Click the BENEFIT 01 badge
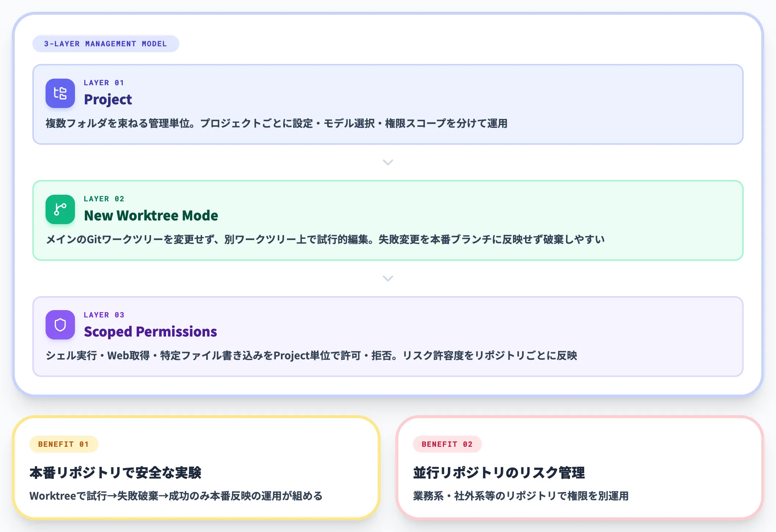This screenshot has width=776, height=532. pos(64,444)
